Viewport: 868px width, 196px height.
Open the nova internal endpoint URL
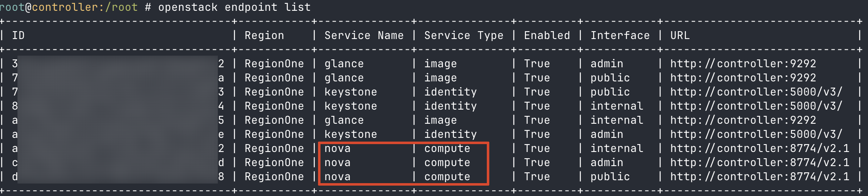(x=759, y=149)
